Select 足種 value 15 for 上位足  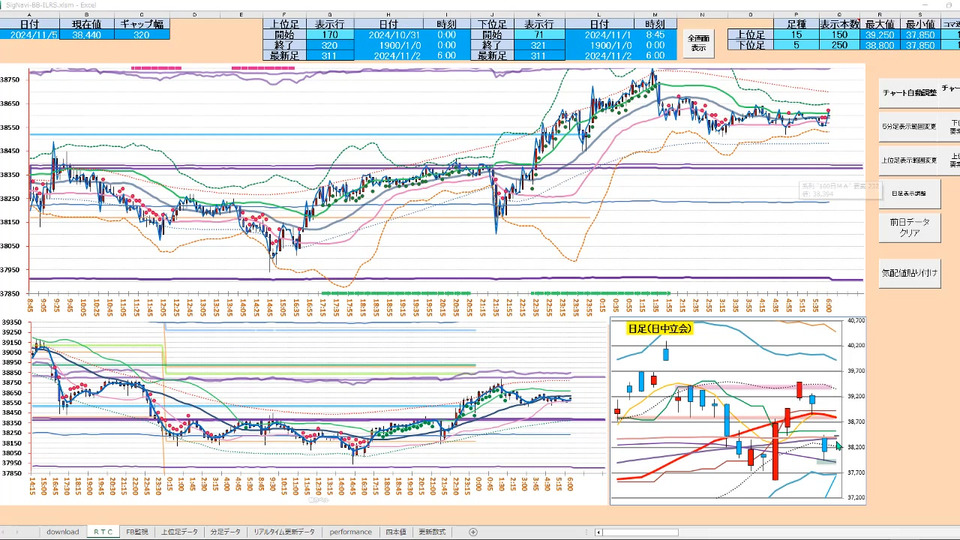coord(796,35)
